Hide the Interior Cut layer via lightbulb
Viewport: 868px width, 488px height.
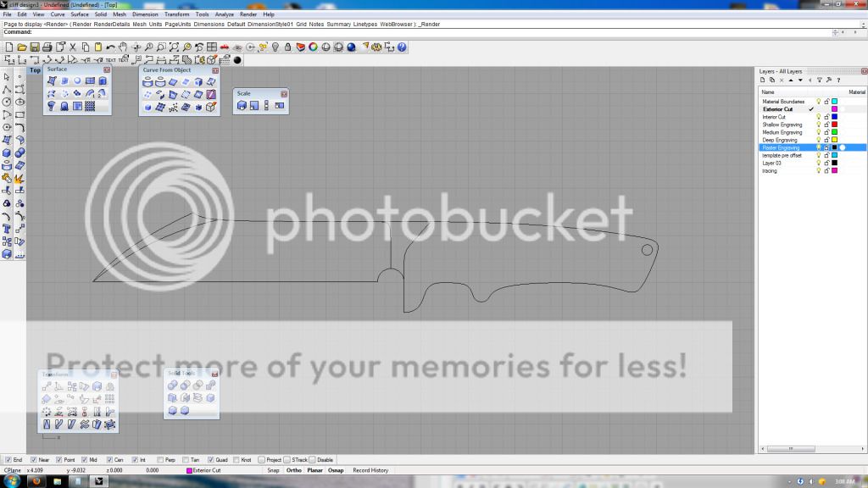point(818,117)
